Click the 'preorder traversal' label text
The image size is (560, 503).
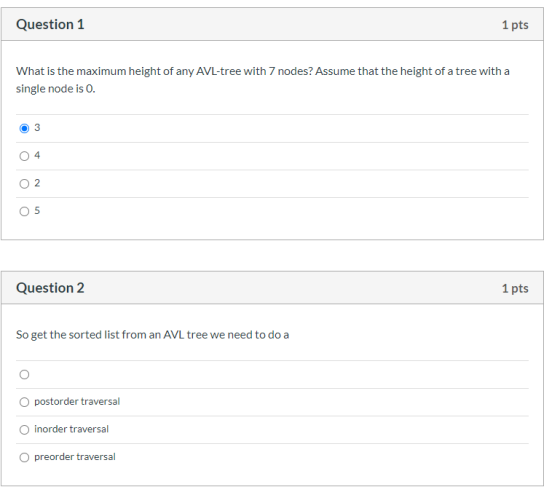coord(75,457)
